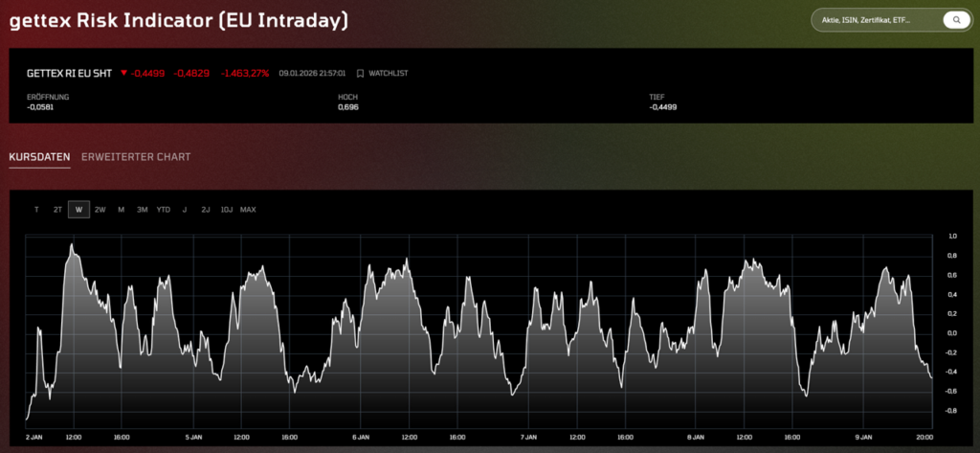Viewport: 980px width, 453px height.
Task: Click the bookmark icon beside Watchlist
Action: (360, 73)
